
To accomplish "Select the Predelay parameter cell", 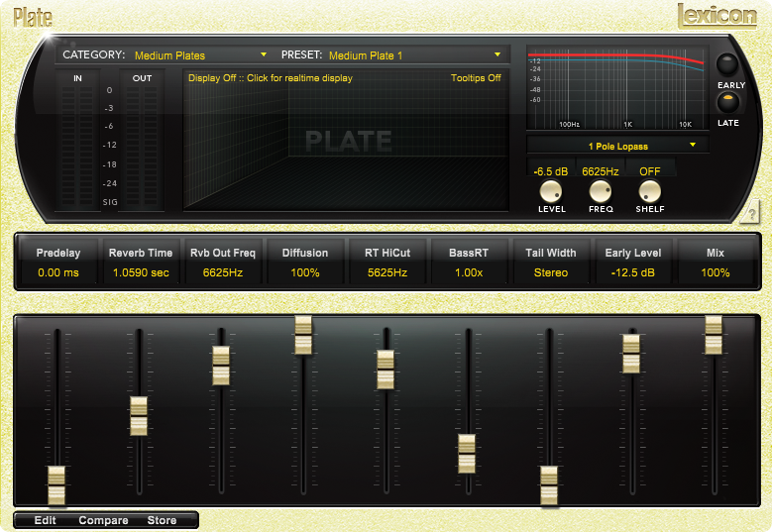I will point(58,263).
